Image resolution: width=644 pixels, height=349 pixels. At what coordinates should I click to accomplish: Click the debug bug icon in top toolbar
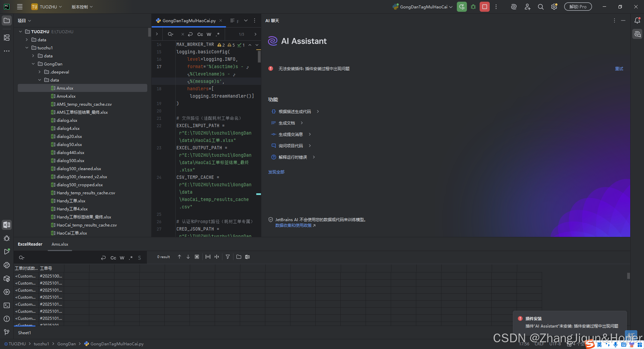point(473,7)
